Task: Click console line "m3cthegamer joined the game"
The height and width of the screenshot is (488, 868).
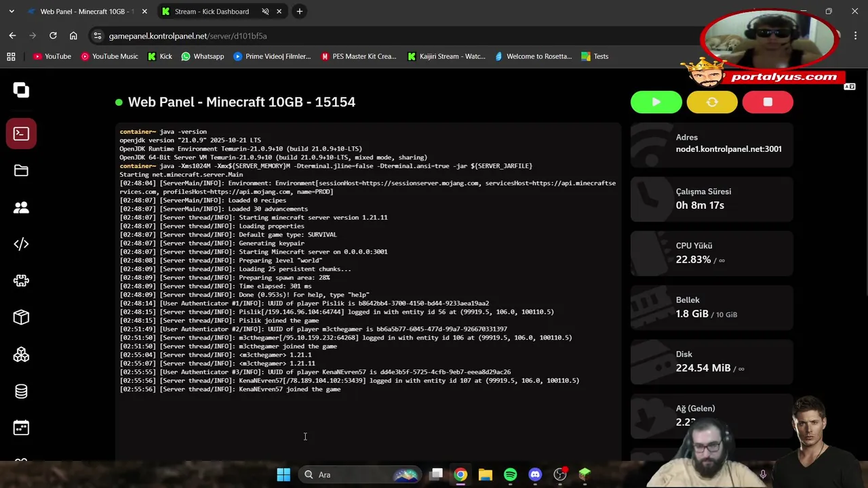Action: click(x=288, y=346)
